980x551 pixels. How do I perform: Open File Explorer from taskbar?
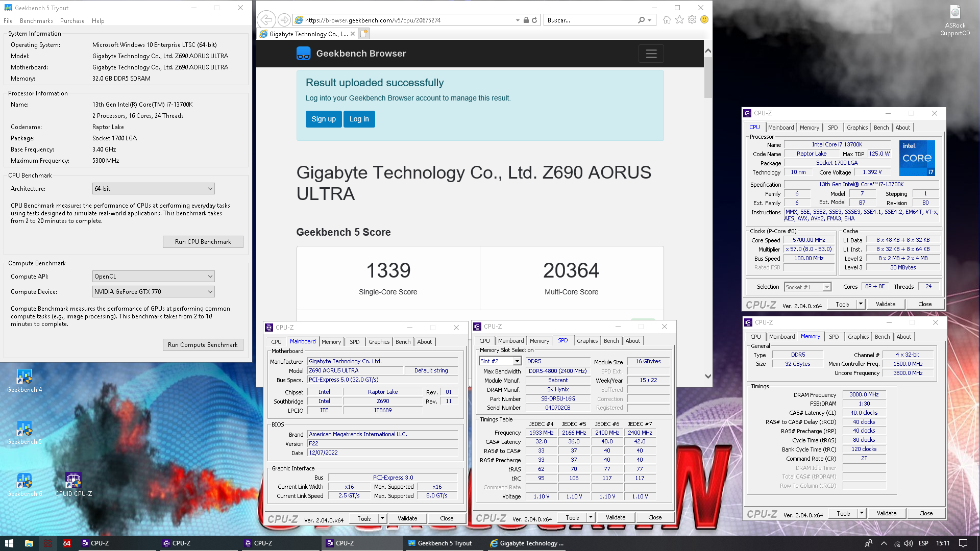(29, 543)
